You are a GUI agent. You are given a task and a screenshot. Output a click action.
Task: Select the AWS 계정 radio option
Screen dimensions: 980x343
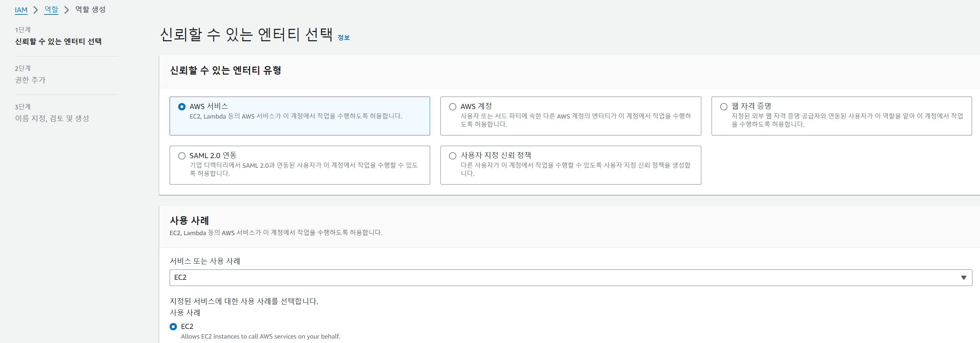coord(452,107)
